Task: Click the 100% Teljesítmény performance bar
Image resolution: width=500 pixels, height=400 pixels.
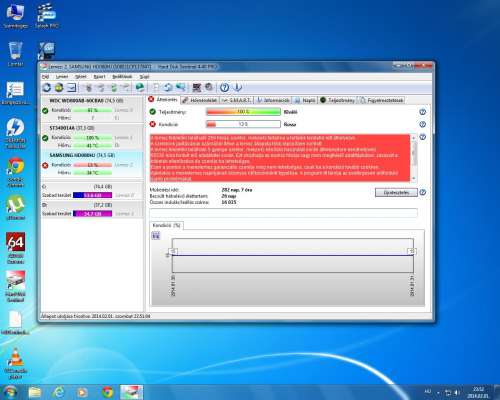Action: click(x=243, y=112)
